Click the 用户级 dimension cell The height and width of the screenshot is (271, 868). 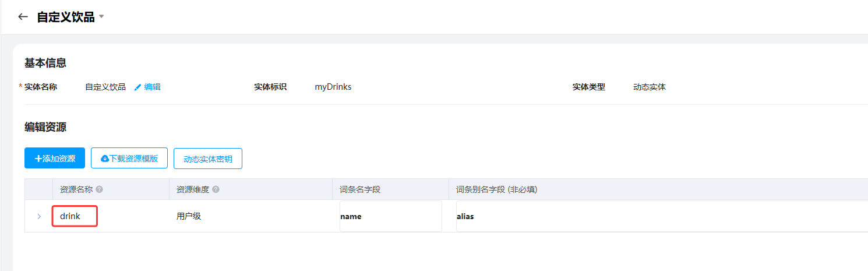point(189,216)
